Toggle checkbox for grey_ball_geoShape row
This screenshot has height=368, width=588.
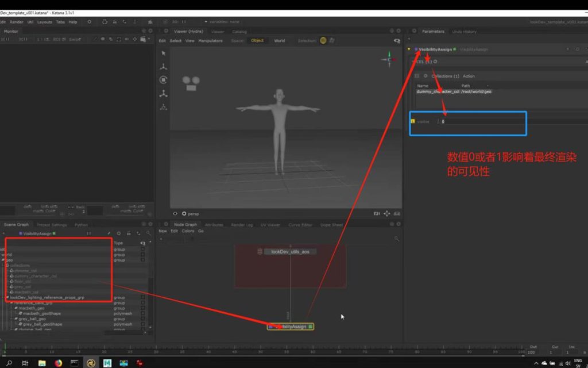coord(143,324)
